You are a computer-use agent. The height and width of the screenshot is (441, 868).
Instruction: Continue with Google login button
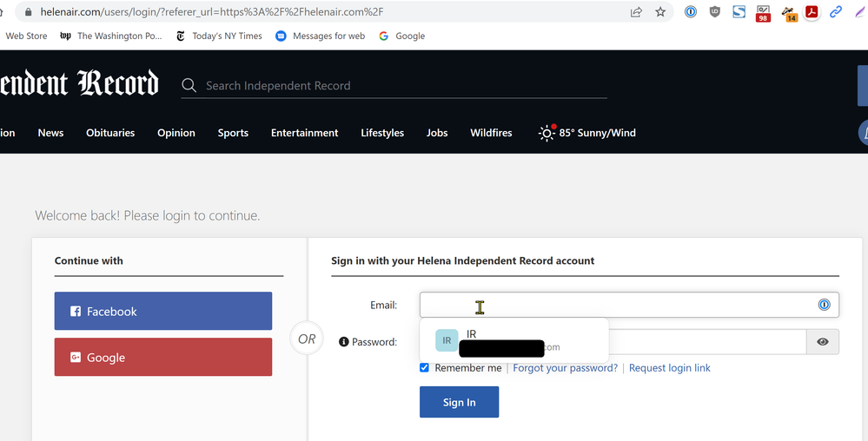[x=163, y=357]
